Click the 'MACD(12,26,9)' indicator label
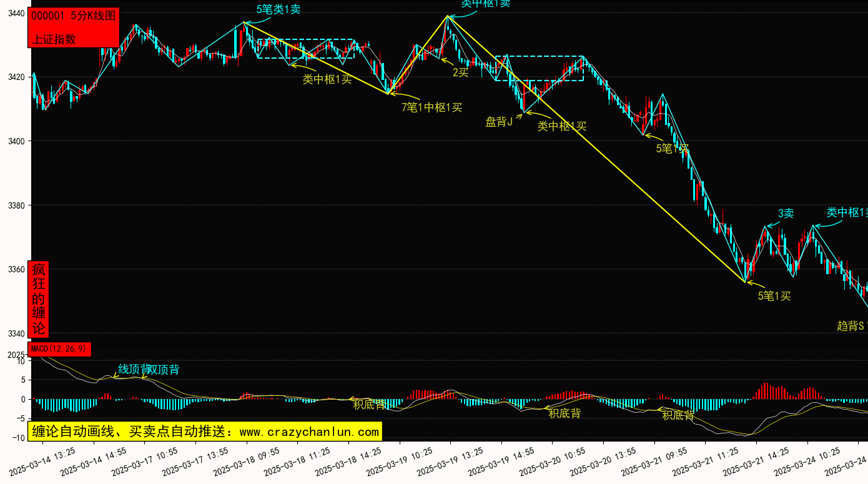 tap(60, 349)
